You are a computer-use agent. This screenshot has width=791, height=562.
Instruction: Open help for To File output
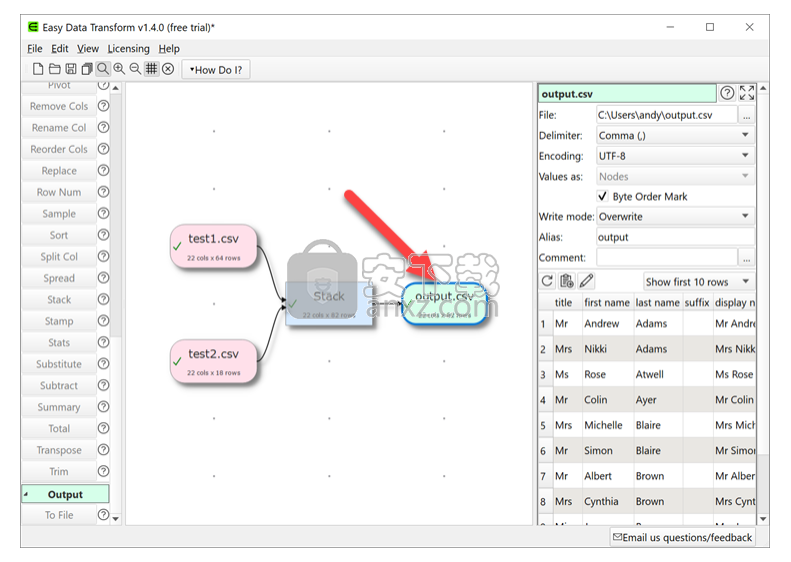pyautogui.click(x=103, y=515)
